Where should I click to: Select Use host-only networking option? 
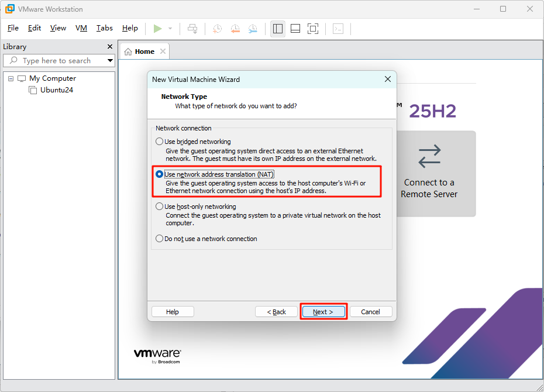click(x=196, y=207)
